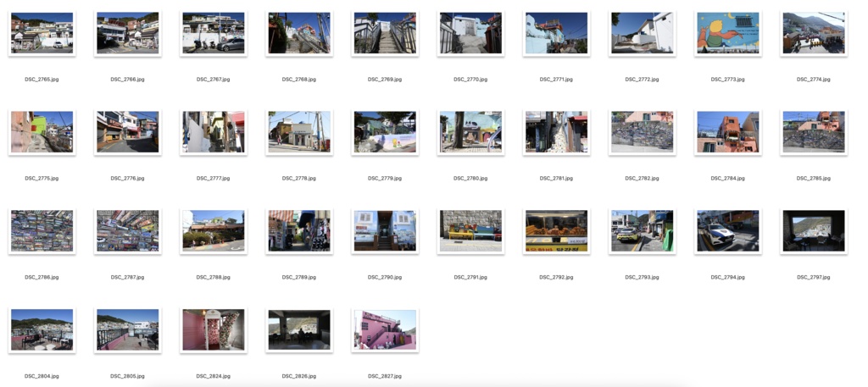Select the label DSC_2782.jpg
Image resolution: width=868 pixels, height=387 pixels.
point(643,179)
